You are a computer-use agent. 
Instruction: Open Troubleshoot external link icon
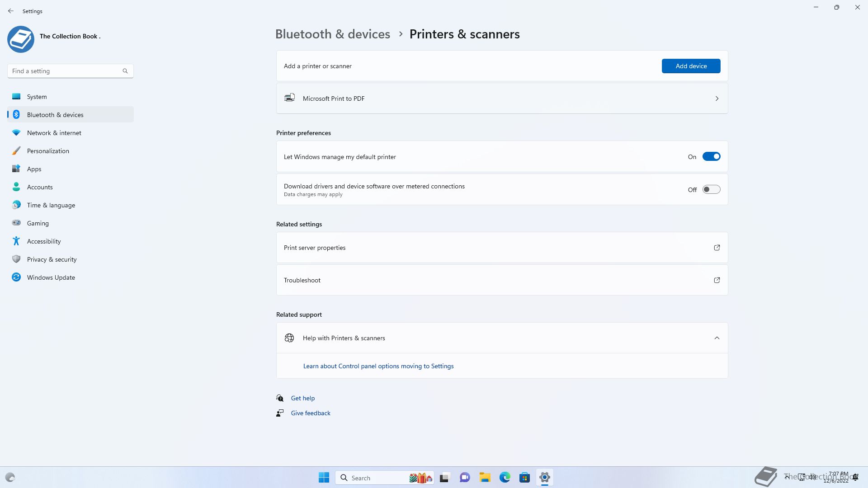pyautogui.click(x=717, y=280)
